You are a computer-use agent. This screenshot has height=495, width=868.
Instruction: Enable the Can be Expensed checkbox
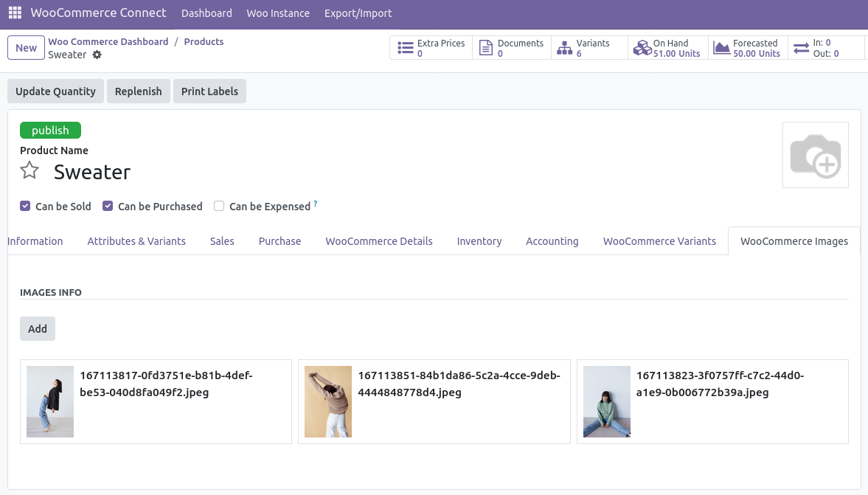(x=219, y=207)
